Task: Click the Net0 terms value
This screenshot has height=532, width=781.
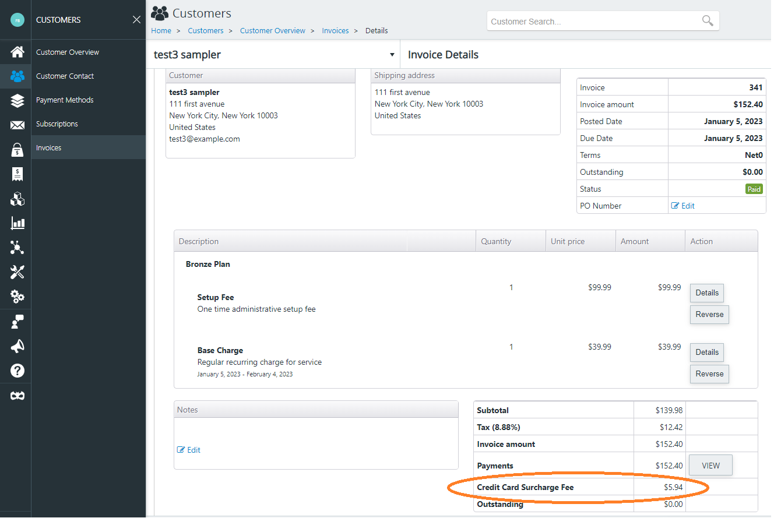Action: click(754, 155)
